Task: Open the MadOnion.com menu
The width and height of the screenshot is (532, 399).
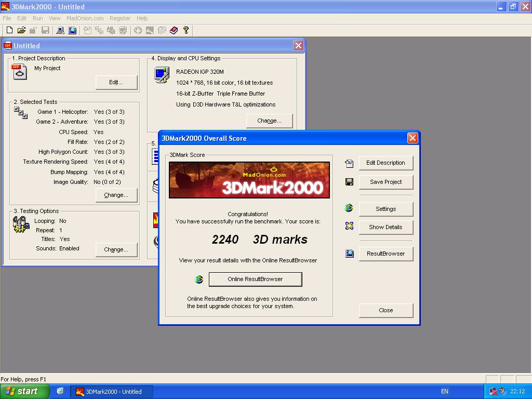Action: coord(85,18)
